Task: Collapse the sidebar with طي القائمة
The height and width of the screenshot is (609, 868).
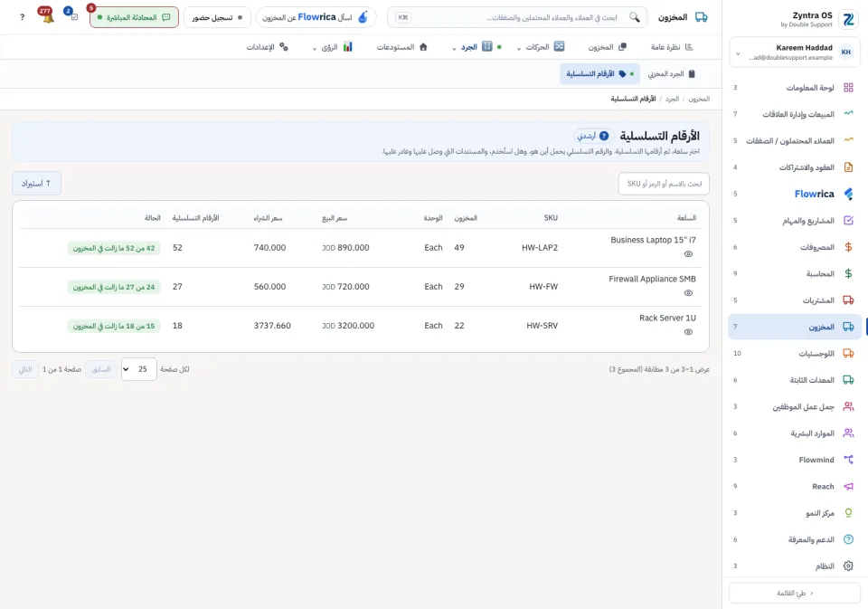Action: point(795,593)
